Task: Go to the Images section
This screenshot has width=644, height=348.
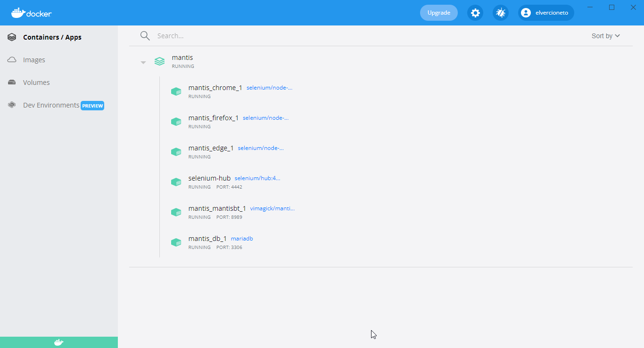Action: [34, 60]
